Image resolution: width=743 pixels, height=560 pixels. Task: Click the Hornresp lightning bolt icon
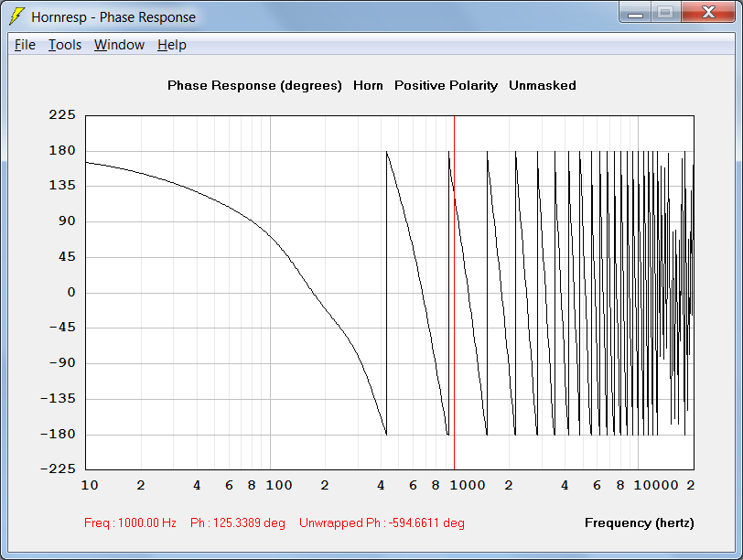tap(16, 16)
